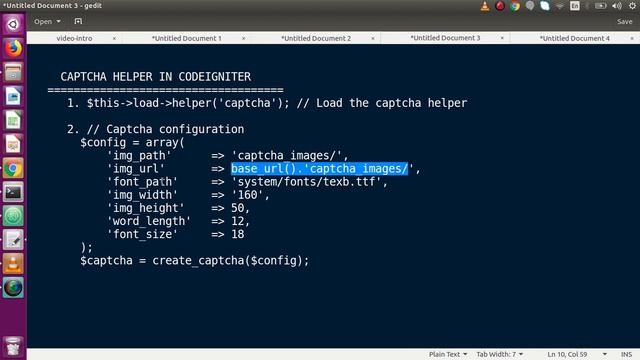Open the Tab Width dropdown
Image resolution: width=640 pixels, height=360 pixels.
point(500,354)
